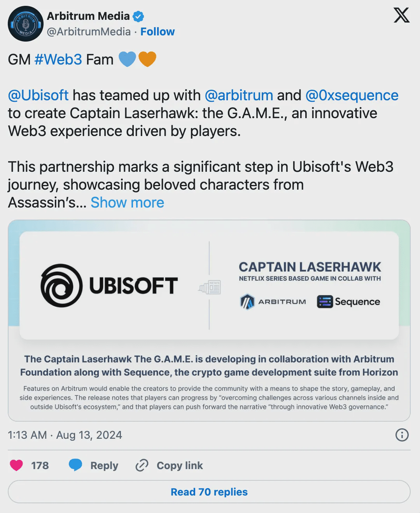
Task: Follow the Arbitrum Media account
Action: click(157, 31)
